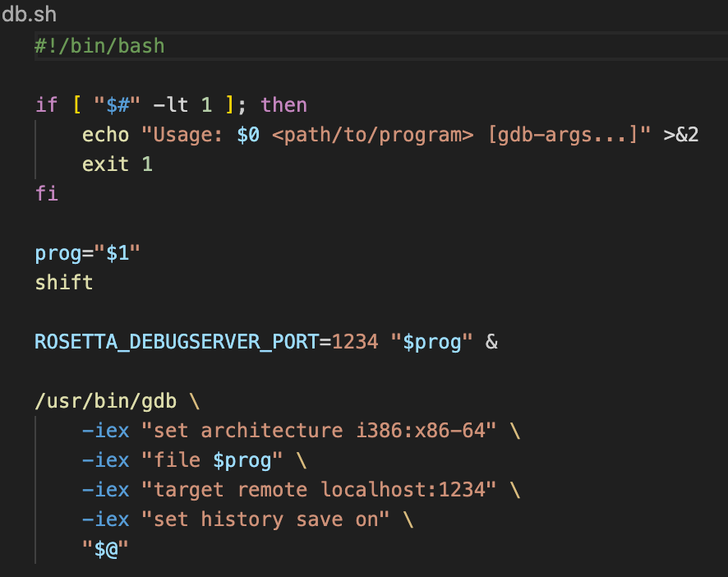This screenshot has height=577, width=728.
Task: Click the port number 1234
Action: pos(357,341)
